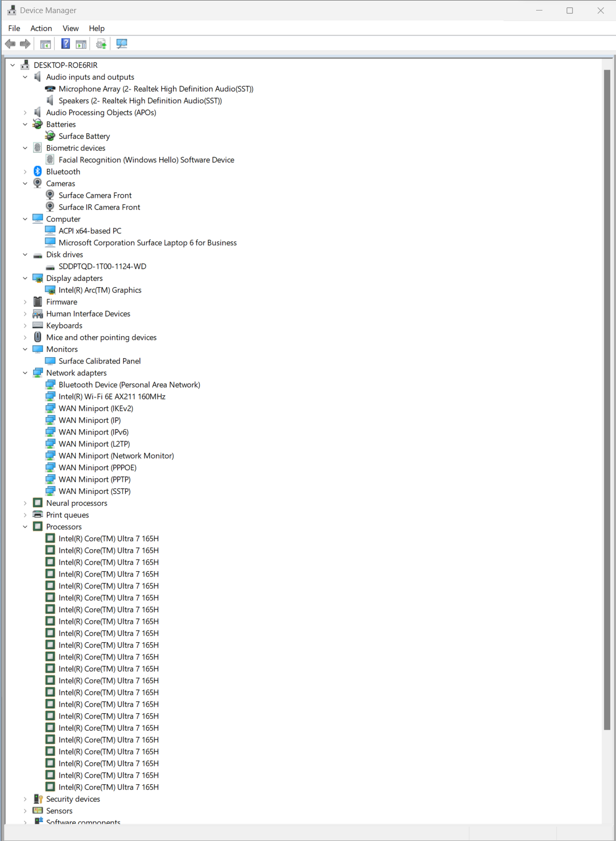The height and width of the screenshot is (841, 616).
Task: Click the Speakers Realtek device icon
Action: [50, 100]
